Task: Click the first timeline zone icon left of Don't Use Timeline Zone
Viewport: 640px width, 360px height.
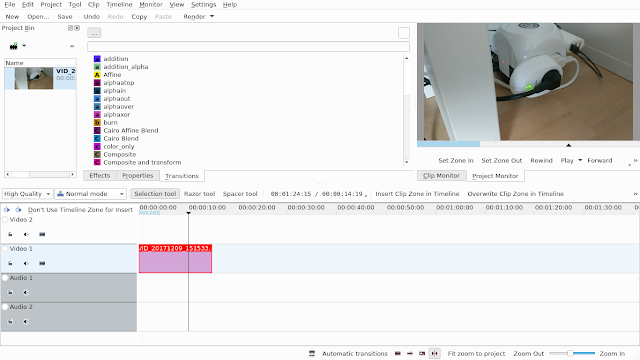Action: (7, 209)
